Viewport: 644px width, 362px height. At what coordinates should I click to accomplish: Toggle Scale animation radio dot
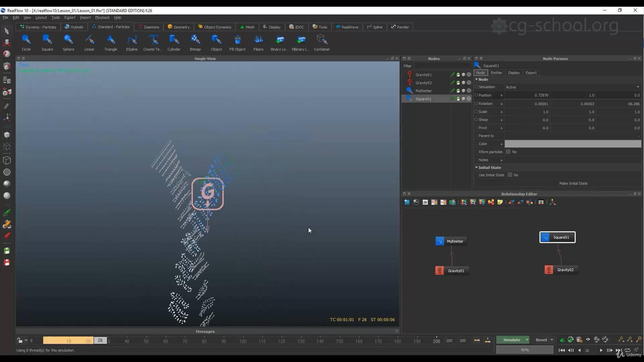tap(476, 112)
